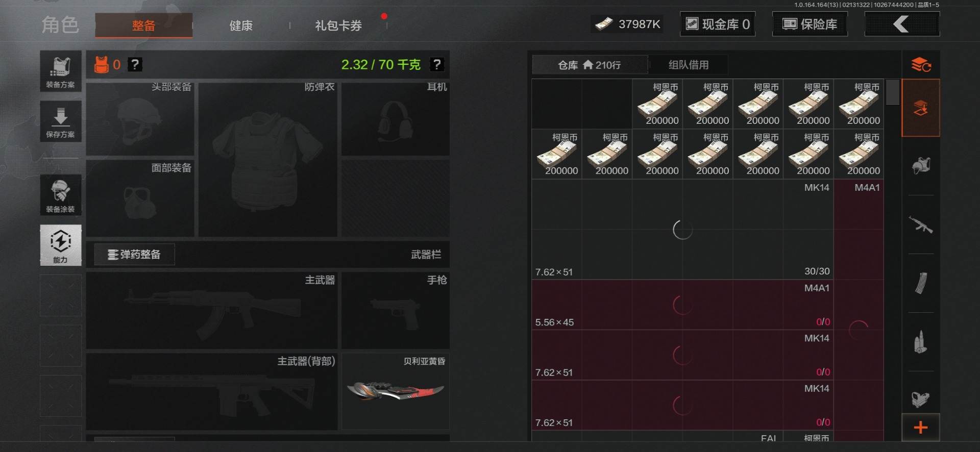Open the 装备方案 loadout icon
Image resolution: width=980 pixels, height=452 pixels.
point(61,71)
